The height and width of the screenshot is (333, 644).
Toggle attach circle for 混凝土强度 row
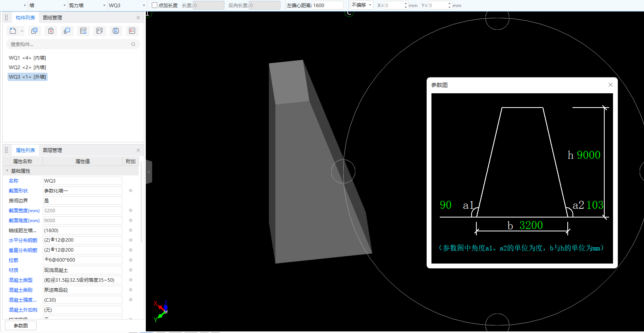tap(131, 300)
